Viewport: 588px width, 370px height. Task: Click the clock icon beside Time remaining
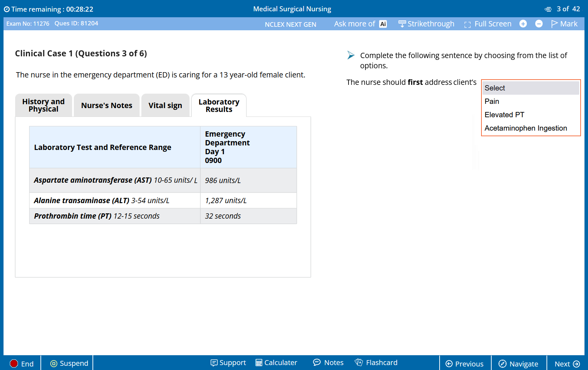[7, 9]
